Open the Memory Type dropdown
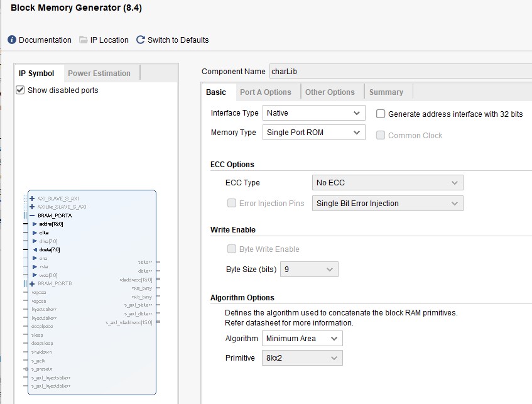This screenshot has height=404, width=532. pos(313,133)
